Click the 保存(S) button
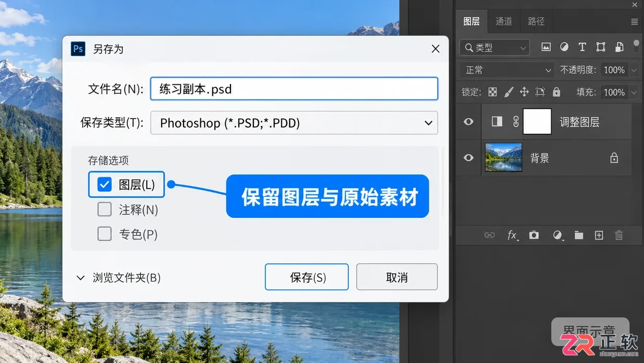The image size is (644, 363). pyautogui.click(x=307, y=277)
